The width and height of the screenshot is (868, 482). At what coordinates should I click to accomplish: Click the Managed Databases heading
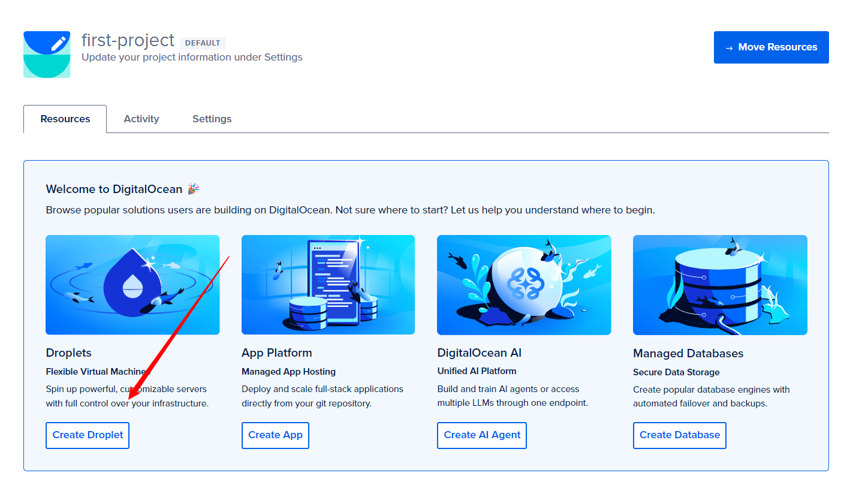(x=688, y=353)
